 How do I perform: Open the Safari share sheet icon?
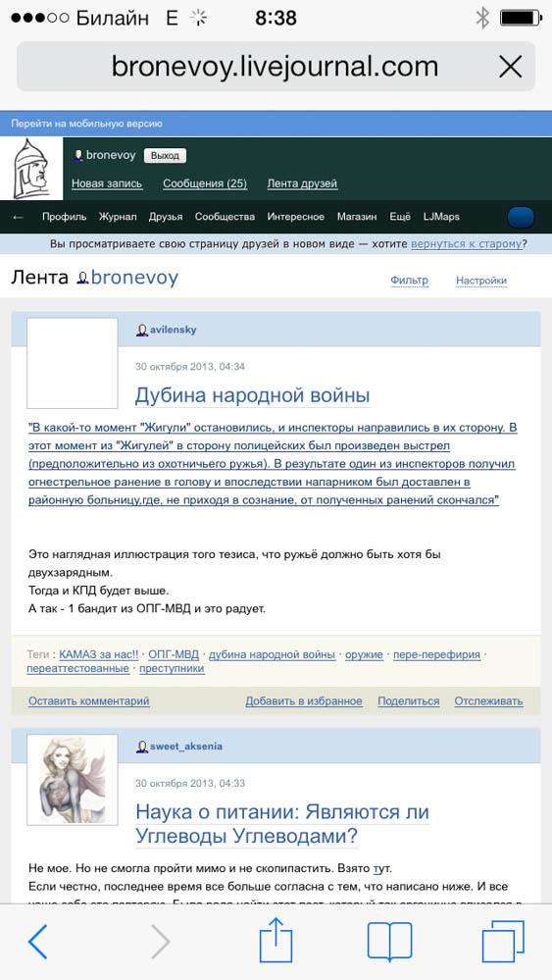pos(276,940)
